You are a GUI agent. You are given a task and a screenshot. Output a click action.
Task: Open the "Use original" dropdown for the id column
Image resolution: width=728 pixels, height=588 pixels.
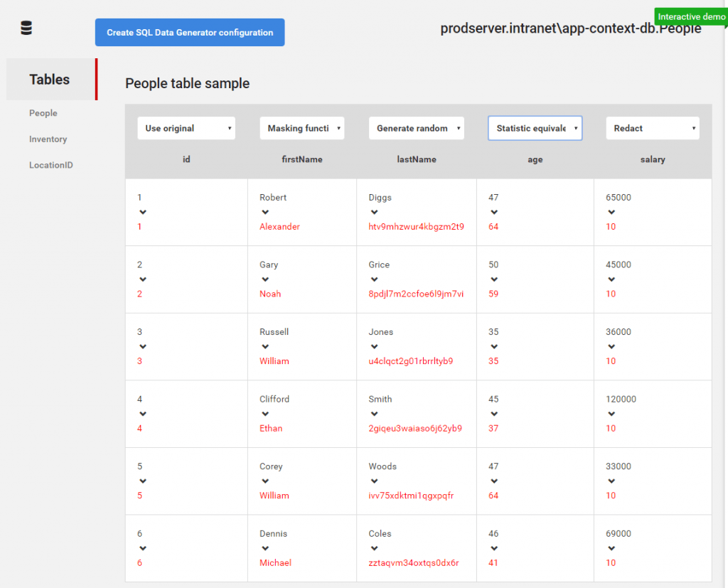pyautogui.click(x=186, y=128)
